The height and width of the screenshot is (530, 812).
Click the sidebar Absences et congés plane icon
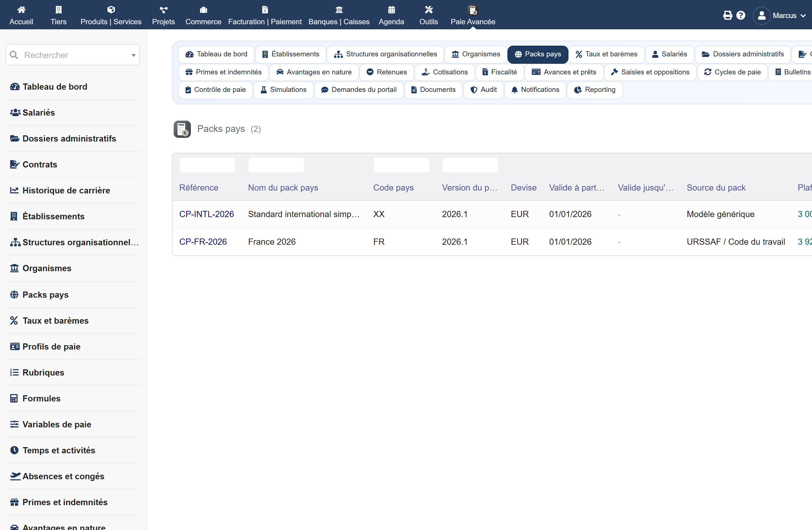15,476
